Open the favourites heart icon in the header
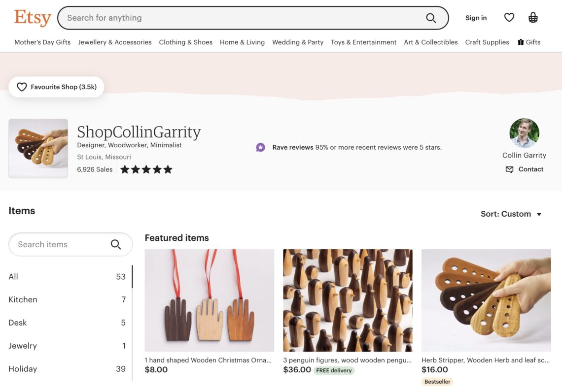Image resolution: width=562 pixels, height=392 pixels. pos(509,17)
